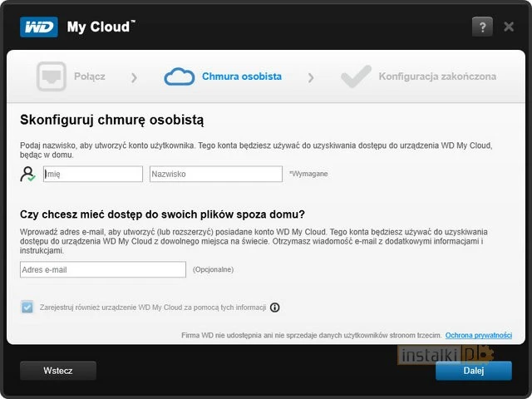This screenshot has width=532, height=399.
Task: Click the WD logo
Action: point(39,27)
